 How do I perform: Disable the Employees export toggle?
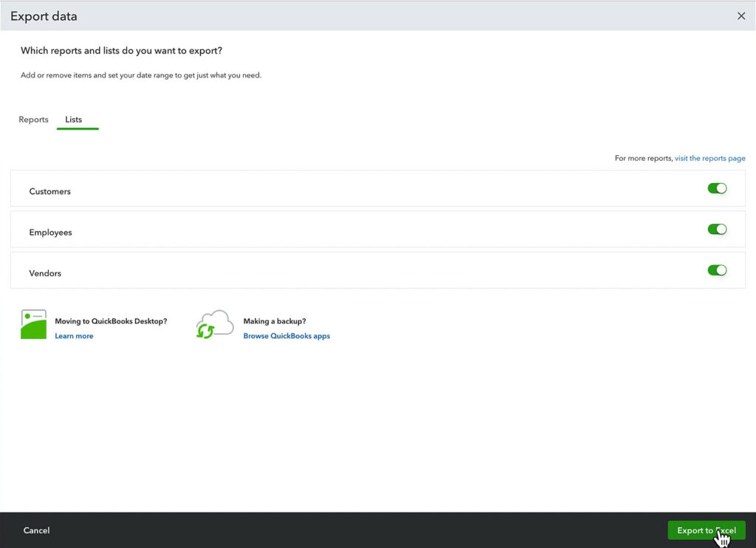[x=717, y=229]
